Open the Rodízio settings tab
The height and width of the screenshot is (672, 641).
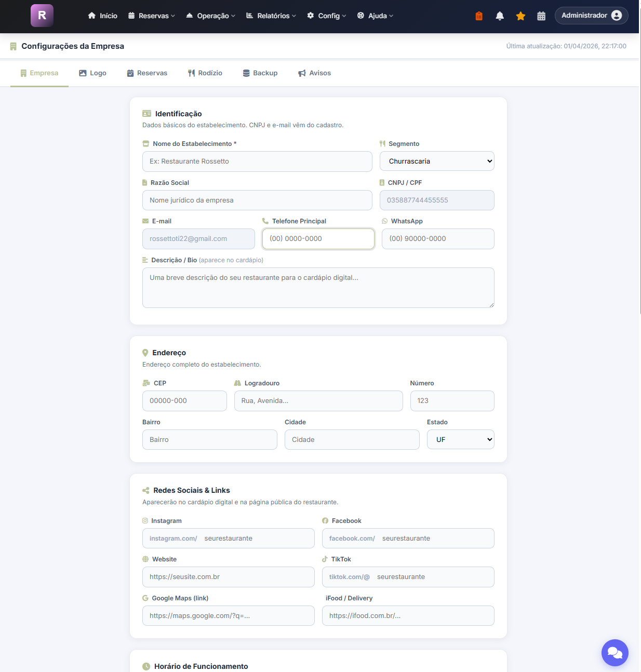click(205, 73)
